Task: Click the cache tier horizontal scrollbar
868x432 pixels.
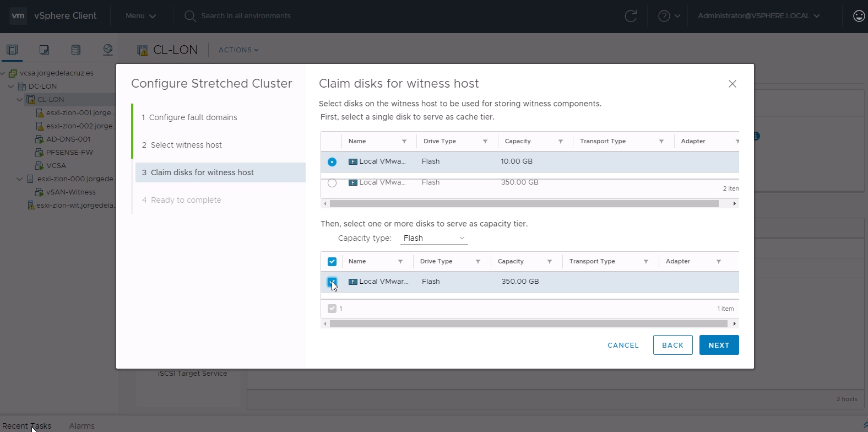Action: (x=524, y=204)
